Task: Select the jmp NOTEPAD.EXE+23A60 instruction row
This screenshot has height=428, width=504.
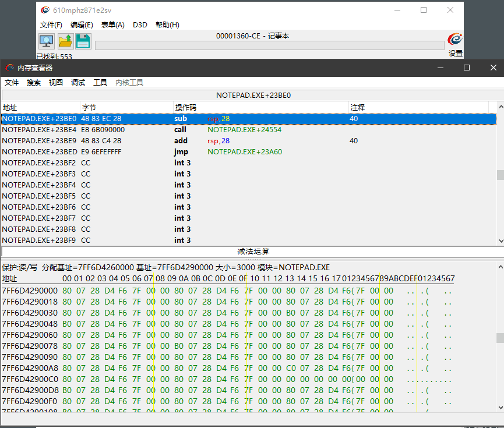Action: click(x=175, y=152)
